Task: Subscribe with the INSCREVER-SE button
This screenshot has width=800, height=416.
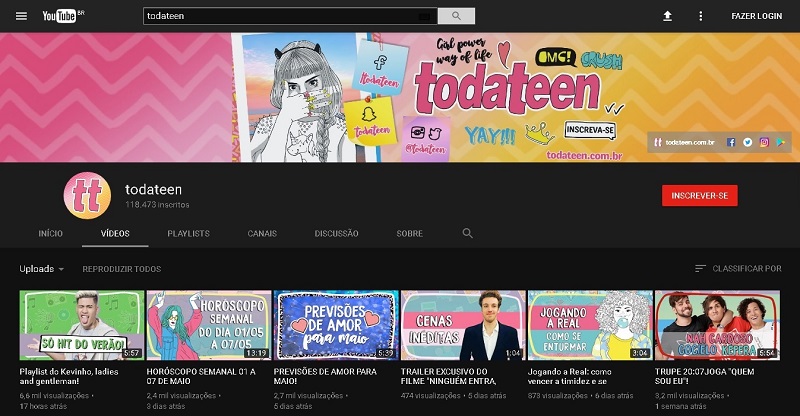Action: coord(699,195)
